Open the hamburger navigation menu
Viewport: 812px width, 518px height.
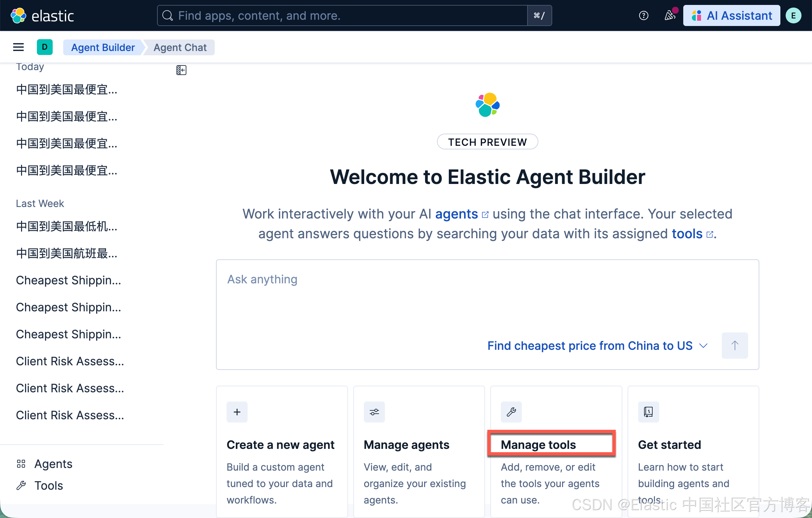[x=18, y=47]
